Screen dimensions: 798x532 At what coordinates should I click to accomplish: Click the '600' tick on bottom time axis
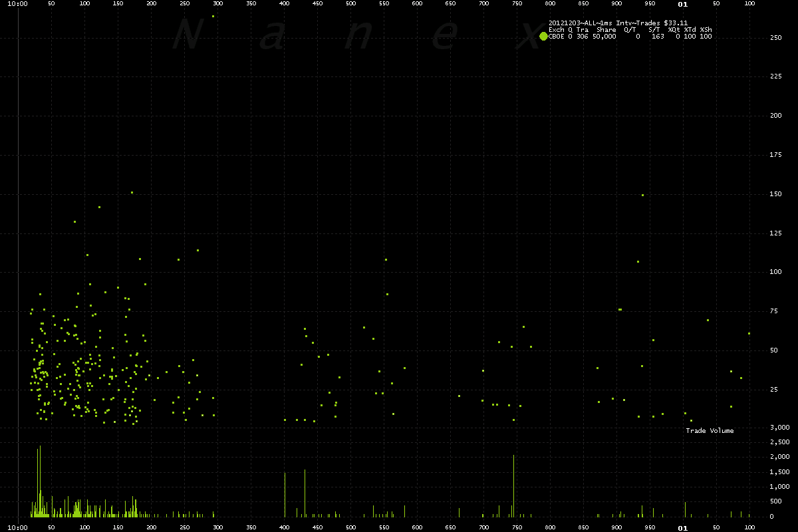(417, 527)
